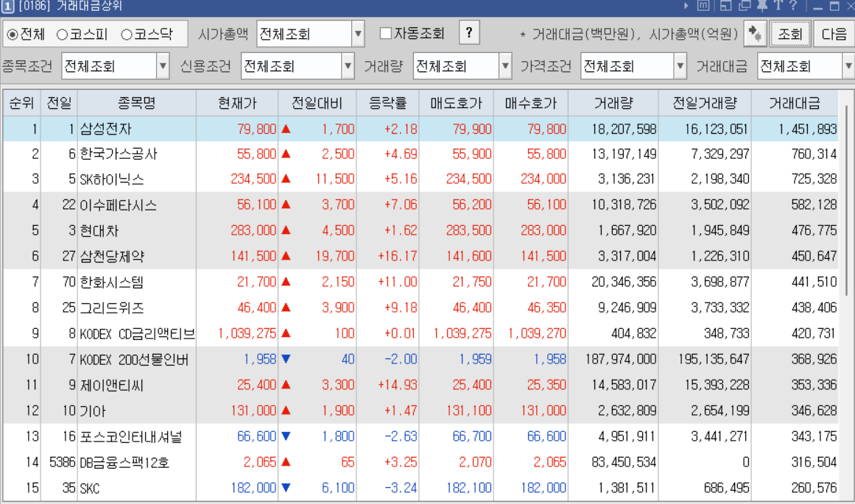The image size is (855, 504).
Task: Select KODEX CD금리액티브 in the list
Action: [138, 333]
